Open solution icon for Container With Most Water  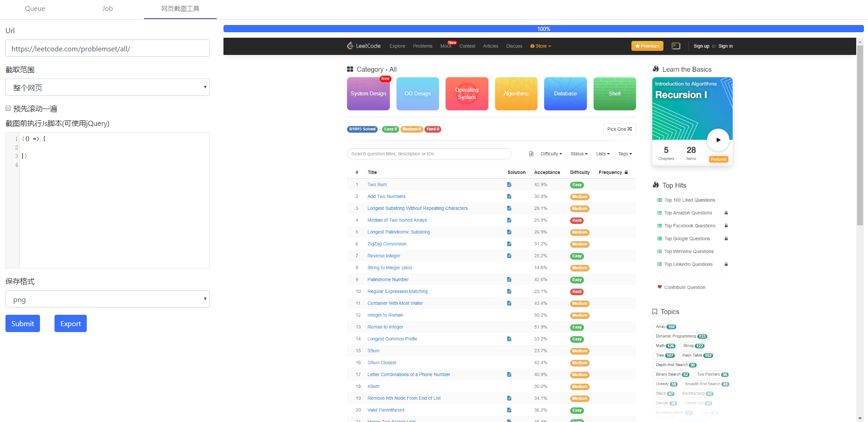click(509, 303)
